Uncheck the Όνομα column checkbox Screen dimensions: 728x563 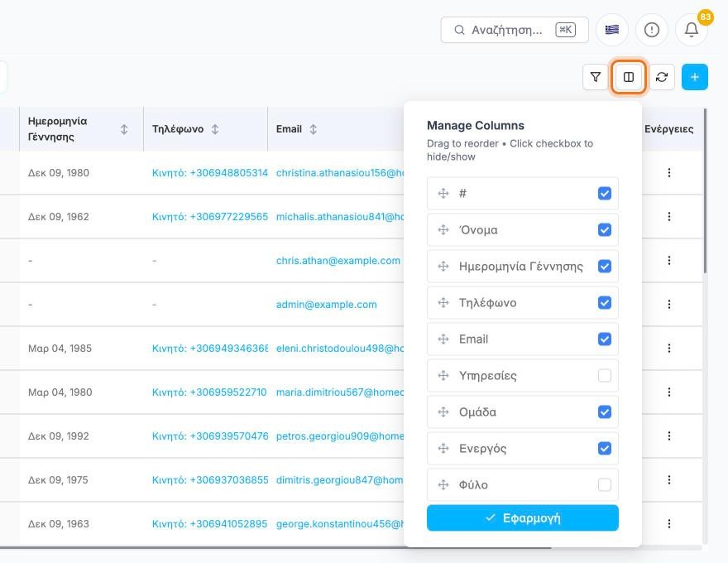[605, 230]
